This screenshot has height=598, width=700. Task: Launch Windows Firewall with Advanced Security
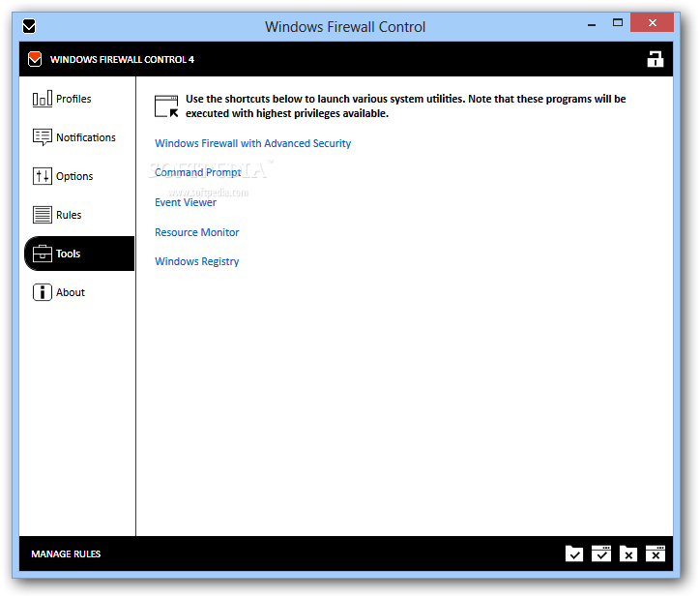point(252,143)
